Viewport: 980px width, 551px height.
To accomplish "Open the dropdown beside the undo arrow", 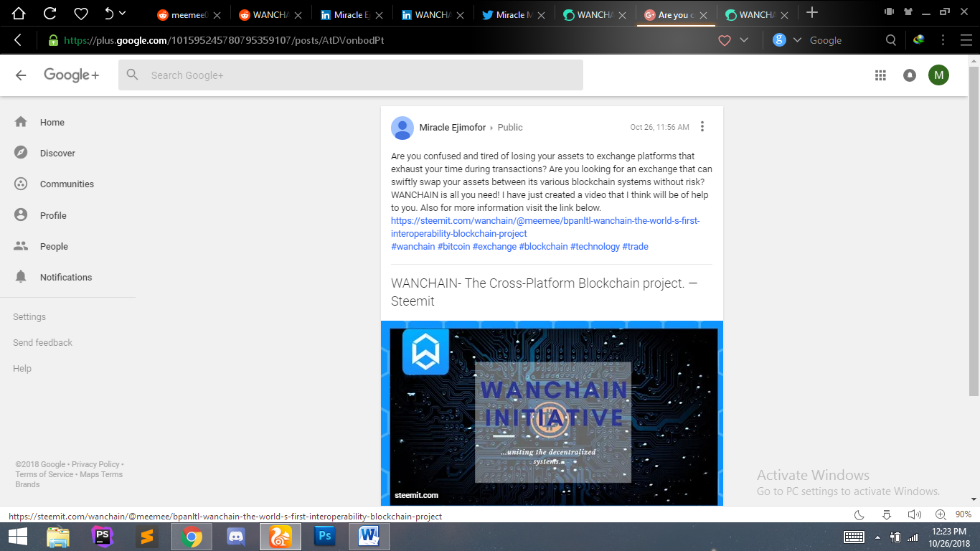I will [x=123, y=13].
